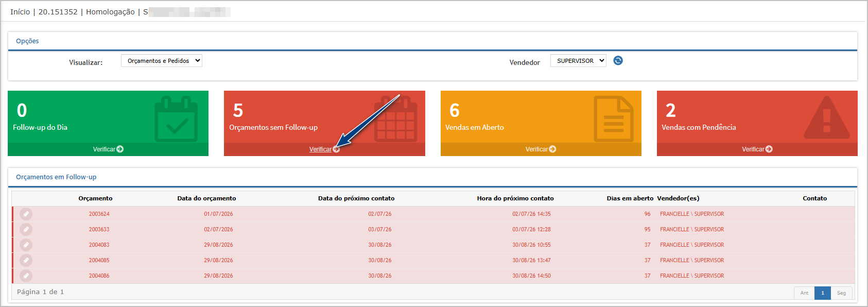Click Verificar under Follow-up do Dia

pos(108,149)
